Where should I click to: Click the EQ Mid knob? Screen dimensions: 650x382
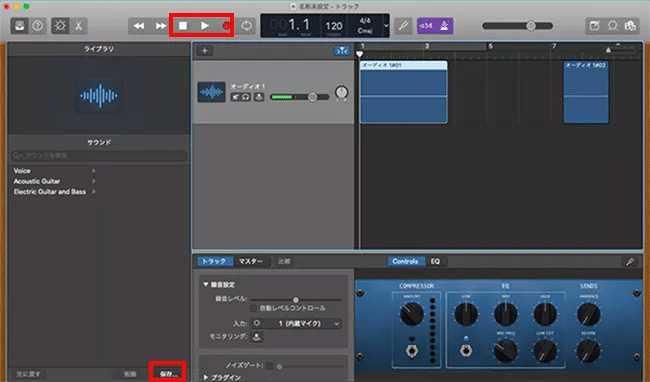pos(505,314)
